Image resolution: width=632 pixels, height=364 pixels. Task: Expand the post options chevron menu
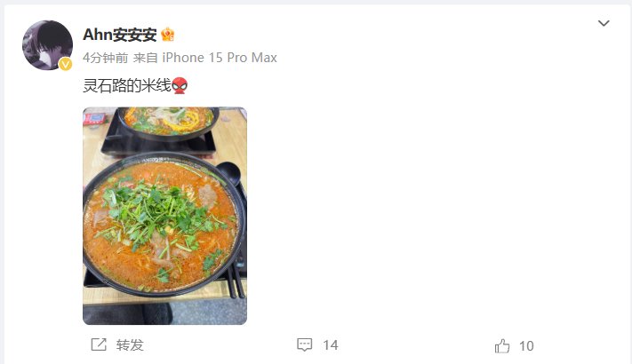point(604,23)
